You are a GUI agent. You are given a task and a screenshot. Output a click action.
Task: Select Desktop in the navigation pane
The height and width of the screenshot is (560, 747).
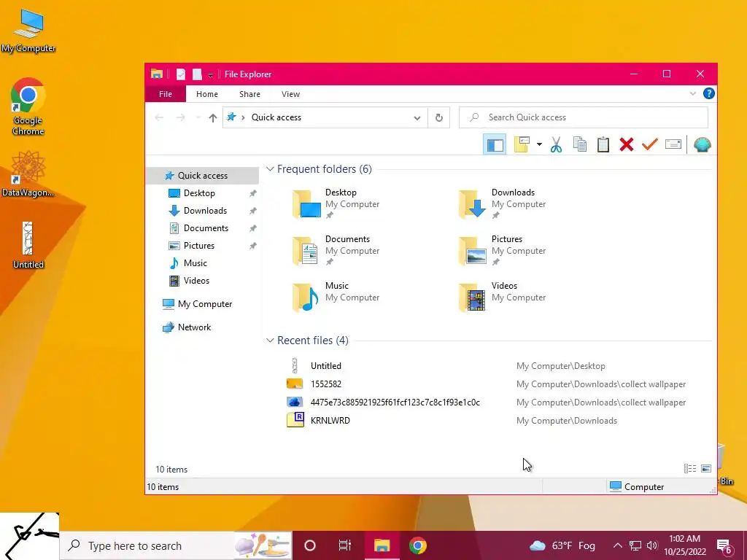[x=199, y=192]
